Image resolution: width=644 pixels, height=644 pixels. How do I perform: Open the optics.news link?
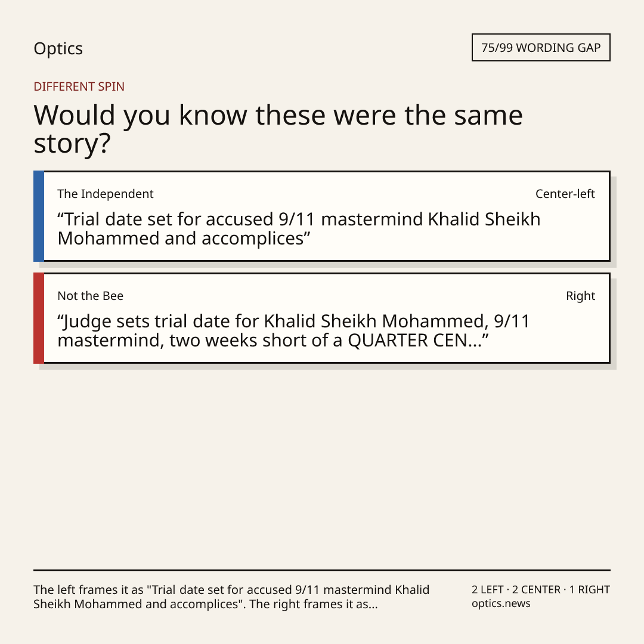(x=501, y=603)
